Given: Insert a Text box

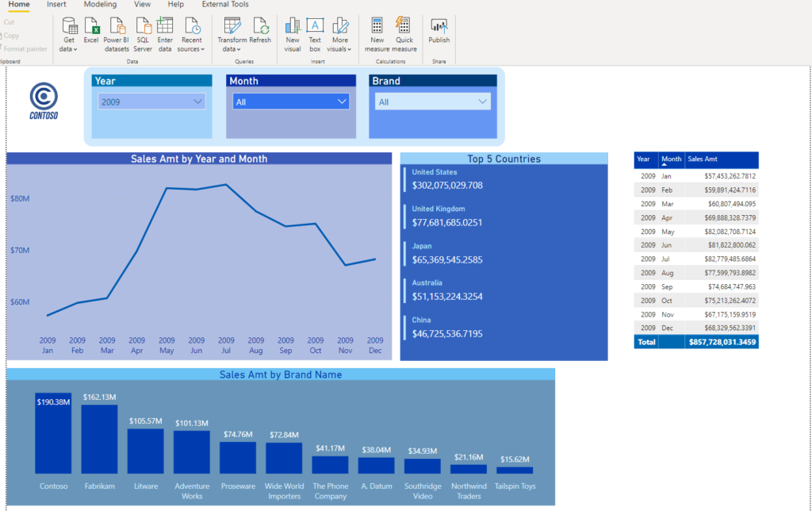Looking at the screenshot, I should pyautogui.click(x=314, y=33).
